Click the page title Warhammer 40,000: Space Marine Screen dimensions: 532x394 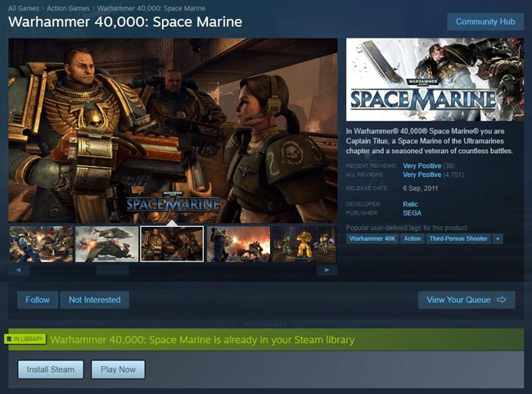pos(125,22)
